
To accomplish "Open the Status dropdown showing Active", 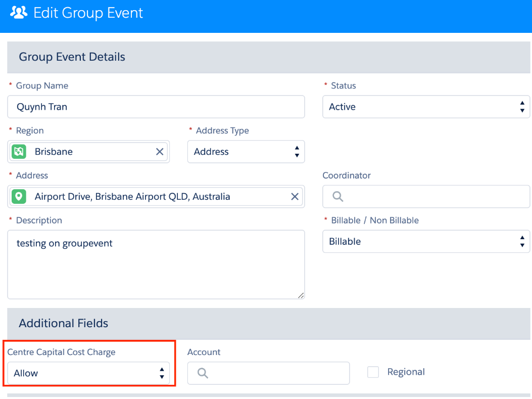I will [425, 107].
